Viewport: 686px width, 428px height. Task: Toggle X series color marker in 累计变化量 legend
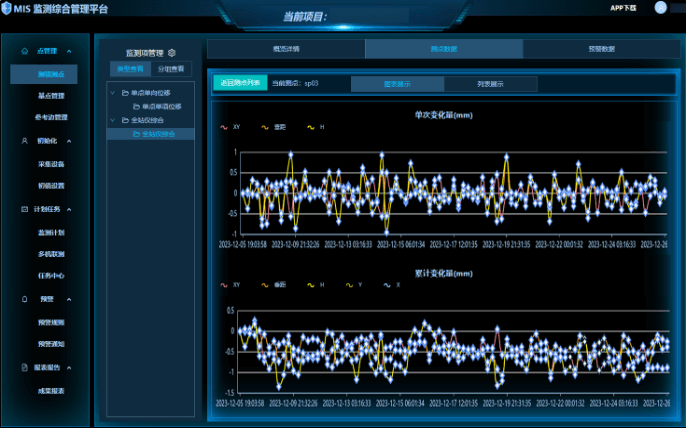(387, 285)
